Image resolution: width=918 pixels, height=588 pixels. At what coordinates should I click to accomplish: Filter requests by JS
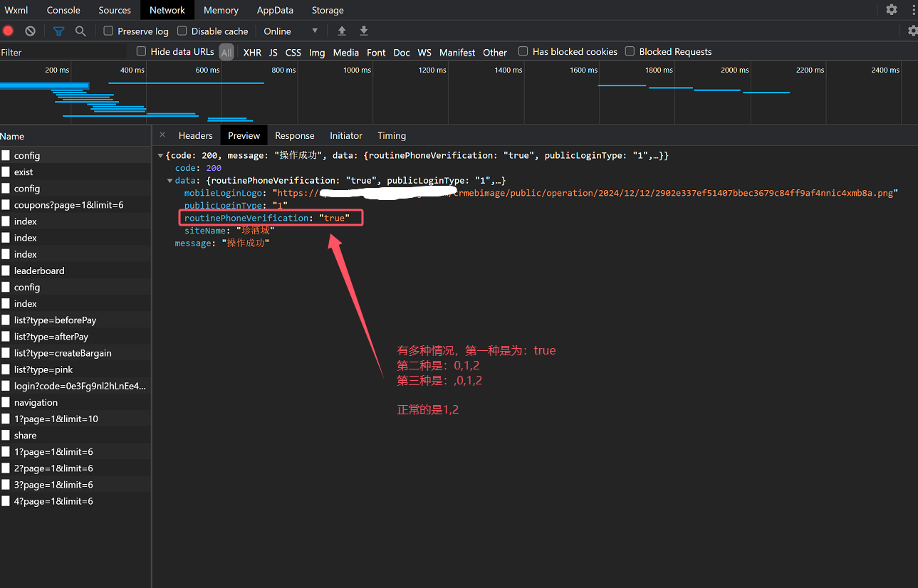coord(273,52)
